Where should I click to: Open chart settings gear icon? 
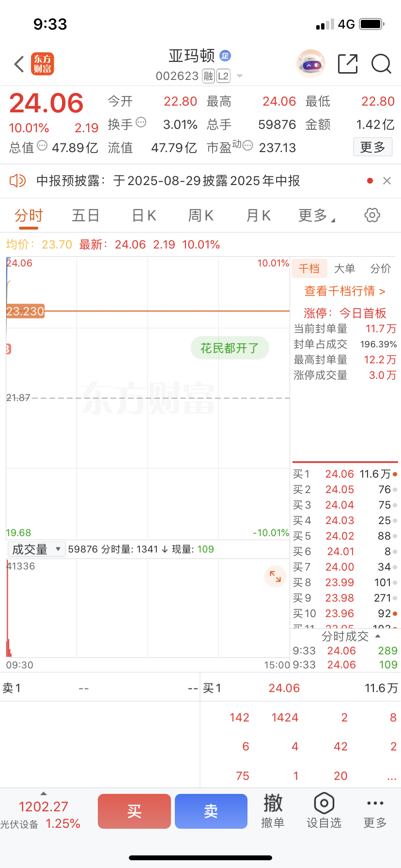point(372,215)
